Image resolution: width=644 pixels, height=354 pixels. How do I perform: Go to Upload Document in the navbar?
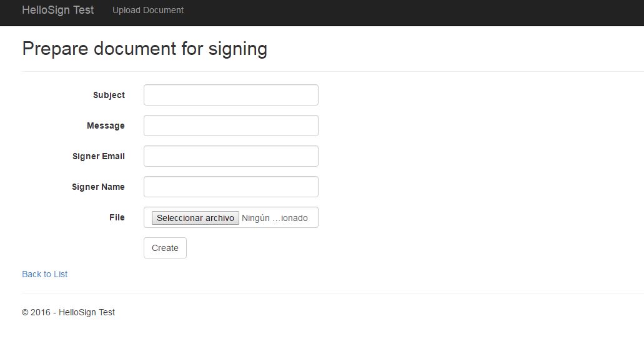pyautogui.click(x=148, y=10)
